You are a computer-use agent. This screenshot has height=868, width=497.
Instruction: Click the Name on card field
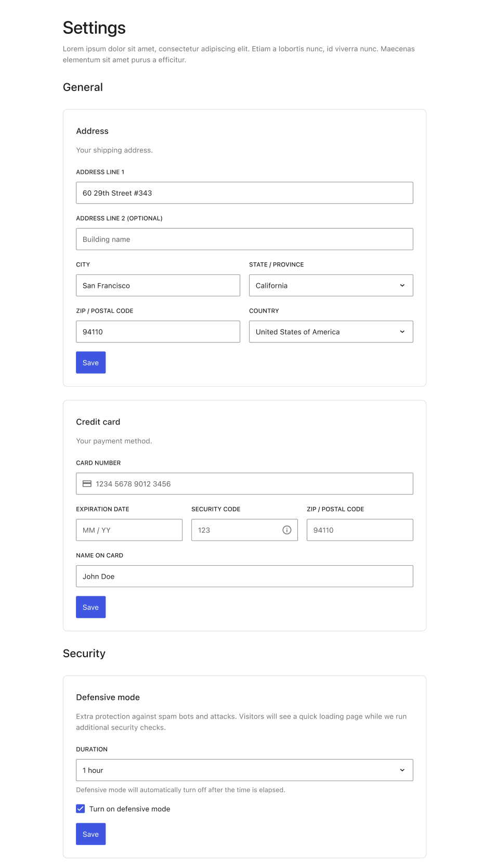click(244, 576)
